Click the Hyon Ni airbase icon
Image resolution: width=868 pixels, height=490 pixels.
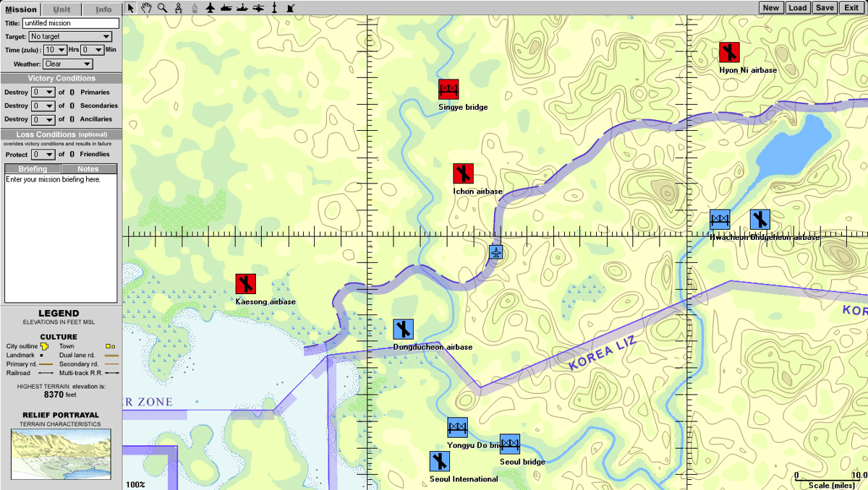(x=729, y=53)
